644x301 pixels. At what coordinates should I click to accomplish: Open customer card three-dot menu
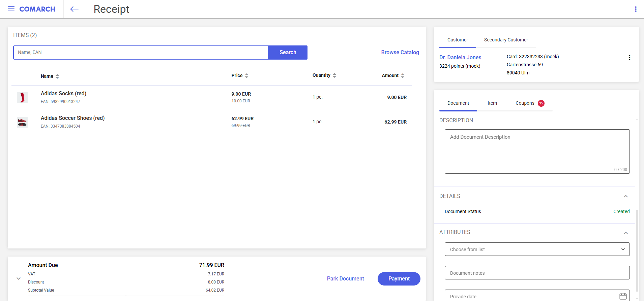(x=629, y=58)
